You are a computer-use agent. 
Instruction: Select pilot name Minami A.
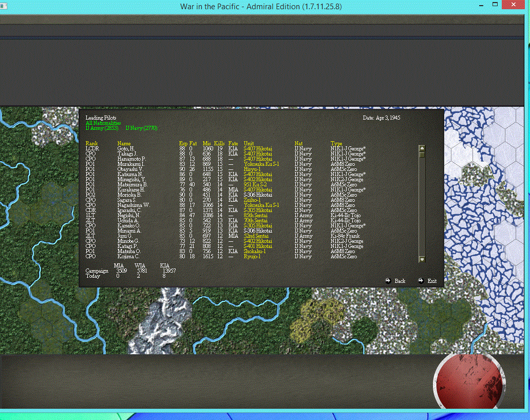pos(129,231)
